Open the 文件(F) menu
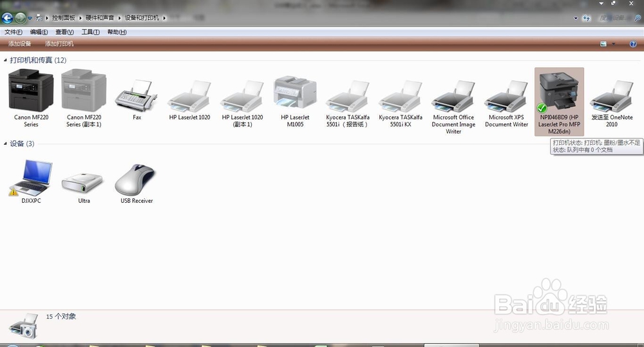 (13, 32)
